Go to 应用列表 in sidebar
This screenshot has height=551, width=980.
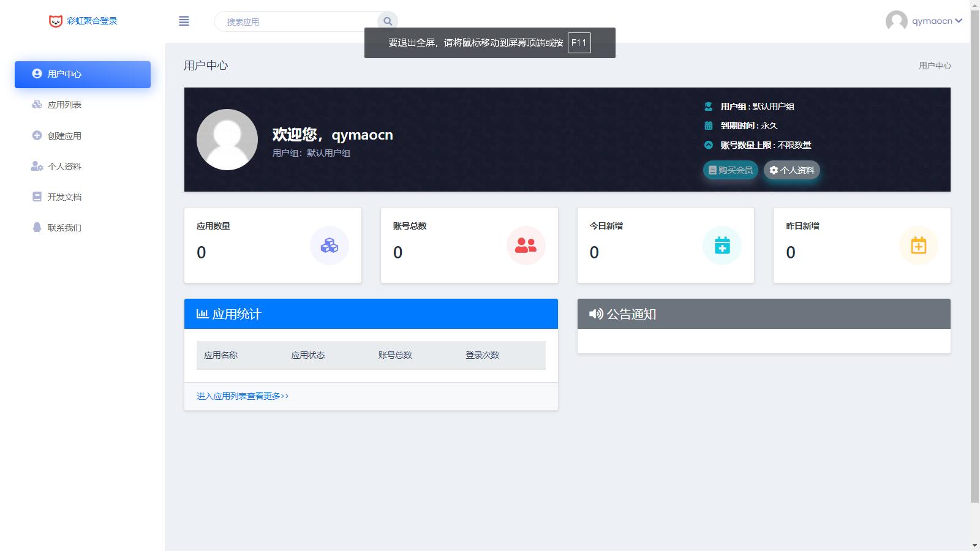[x=64, y=105]
